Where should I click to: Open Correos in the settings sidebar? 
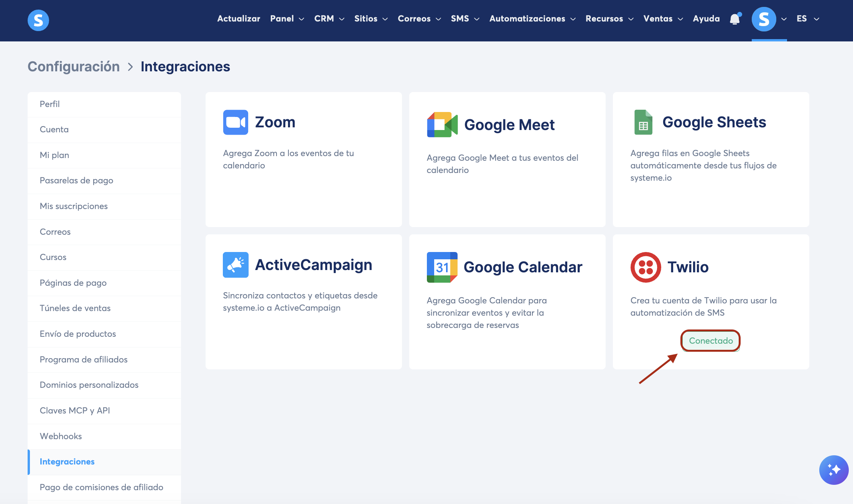pos(104,232)
